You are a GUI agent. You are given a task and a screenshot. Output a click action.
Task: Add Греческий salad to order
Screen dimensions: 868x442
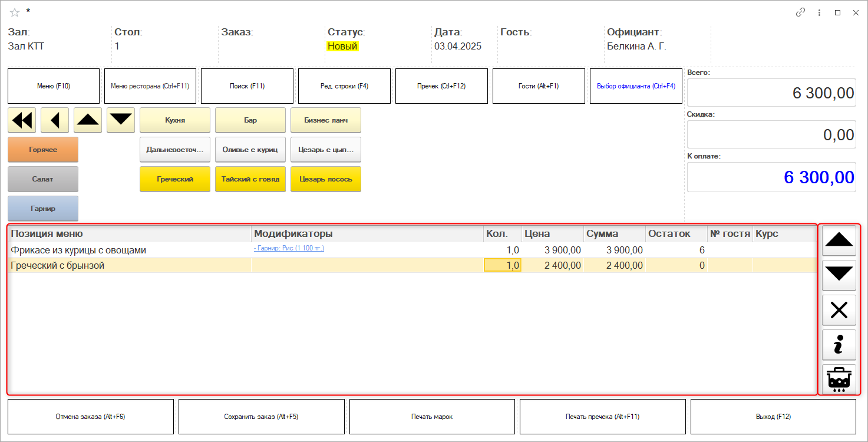point(175,179)
